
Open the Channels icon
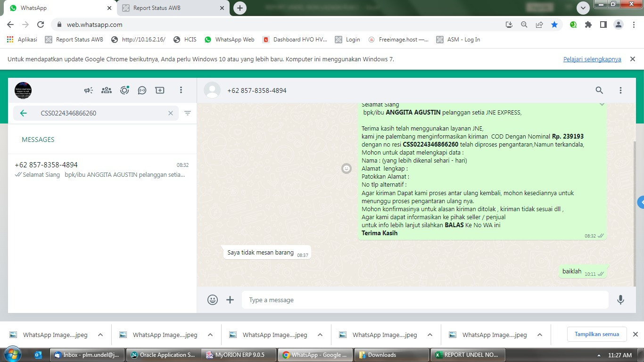click(x=142, y=90)
